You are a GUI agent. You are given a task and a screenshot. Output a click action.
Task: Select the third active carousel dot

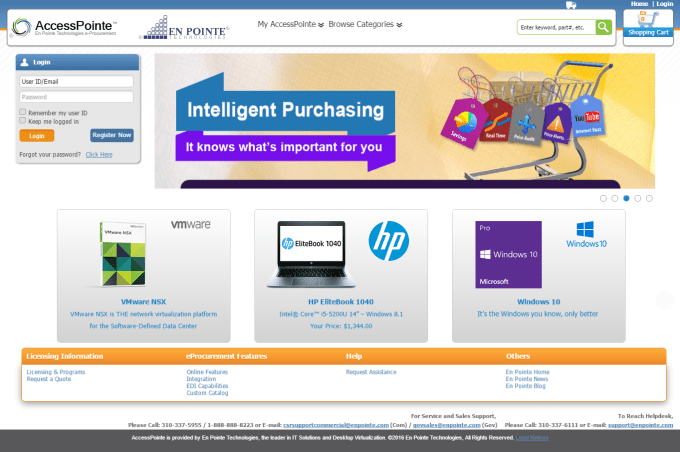tap(626, 198)
